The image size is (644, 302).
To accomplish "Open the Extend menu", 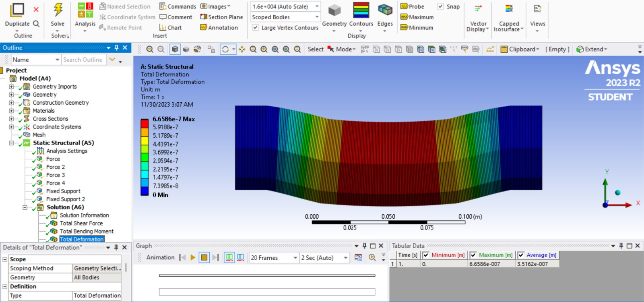I will pos(592,49).
